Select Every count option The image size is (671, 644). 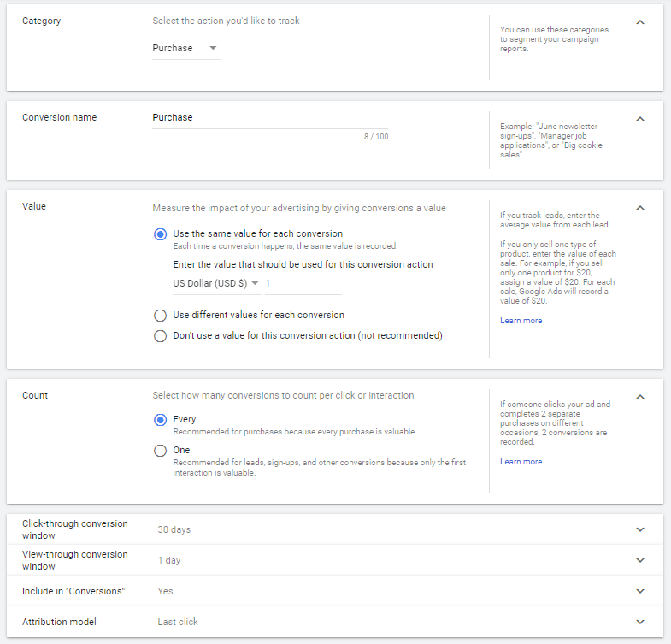(161, 420)
